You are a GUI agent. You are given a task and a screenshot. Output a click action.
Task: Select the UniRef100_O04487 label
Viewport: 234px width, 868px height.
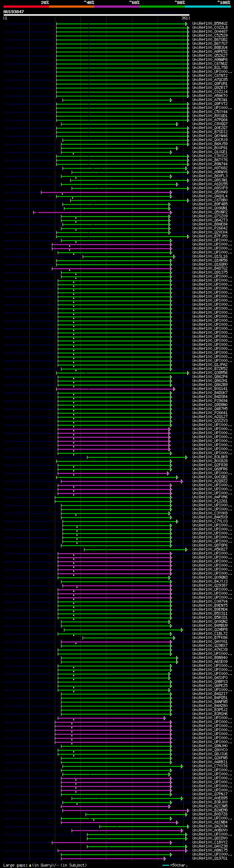coord(210,32)
